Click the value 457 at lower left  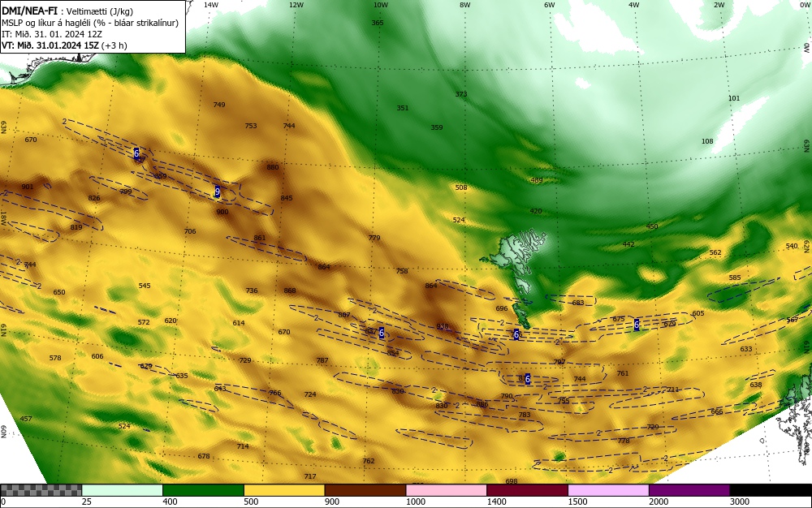(26, 419)
